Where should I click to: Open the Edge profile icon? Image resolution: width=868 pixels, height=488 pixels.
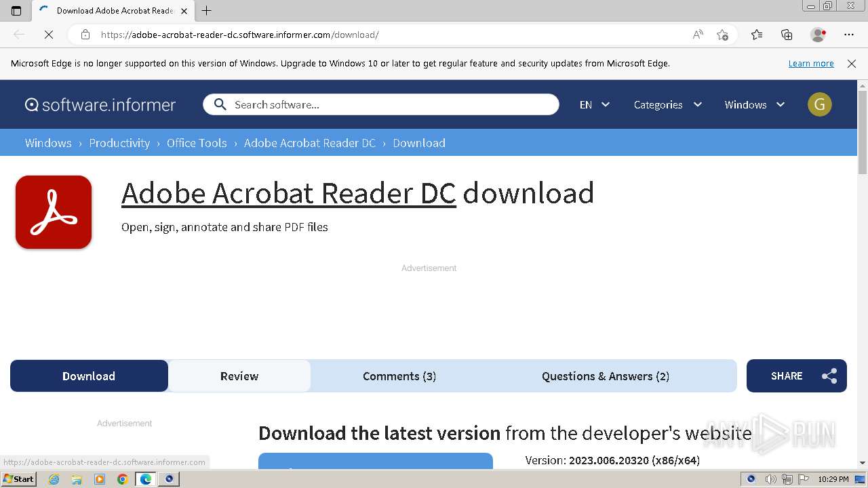point(818,35)
